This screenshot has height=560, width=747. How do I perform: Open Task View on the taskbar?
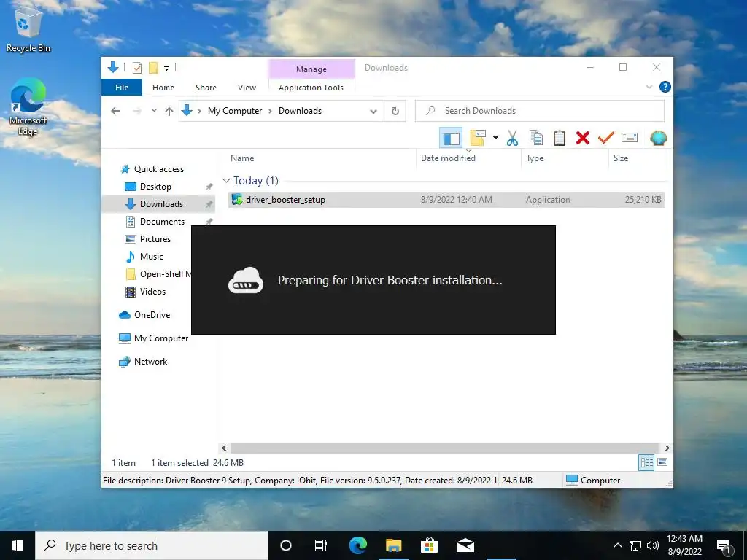321,545
